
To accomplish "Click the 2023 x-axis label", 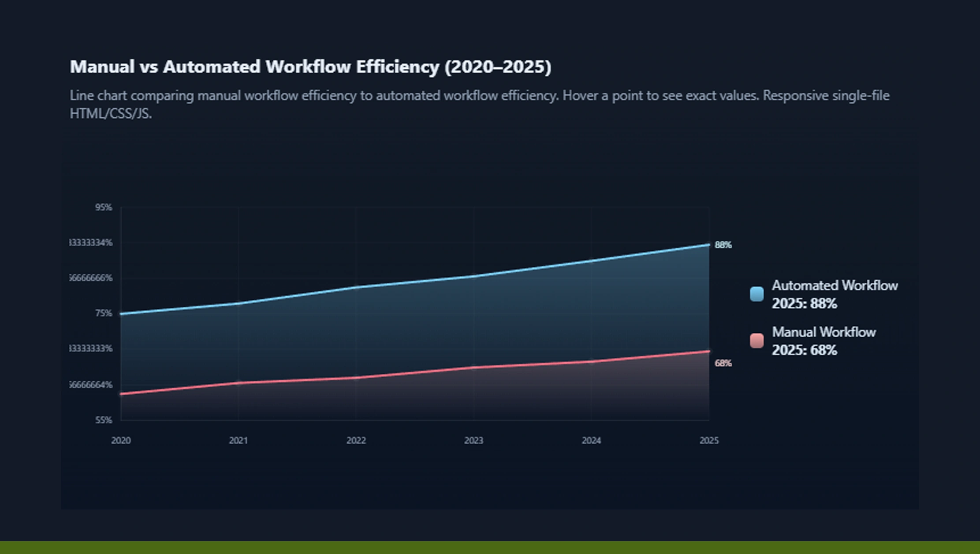I will pyautogui.click(x=473, y=440).
